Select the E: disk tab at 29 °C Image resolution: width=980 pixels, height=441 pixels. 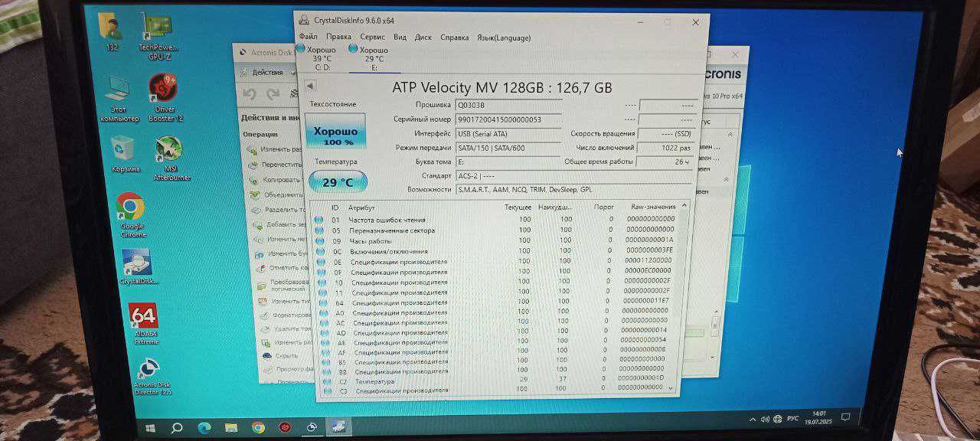pos(374,58)
